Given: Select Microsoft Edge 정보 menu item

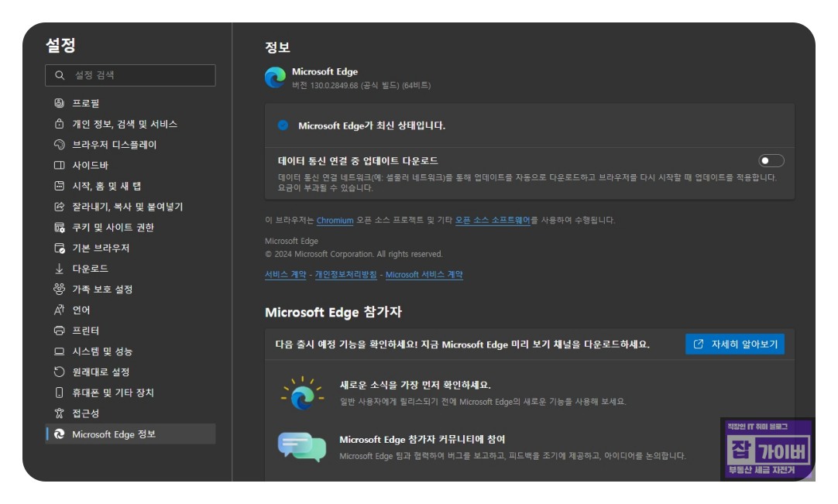Looking at the screenshot, I should pos(130,434).
